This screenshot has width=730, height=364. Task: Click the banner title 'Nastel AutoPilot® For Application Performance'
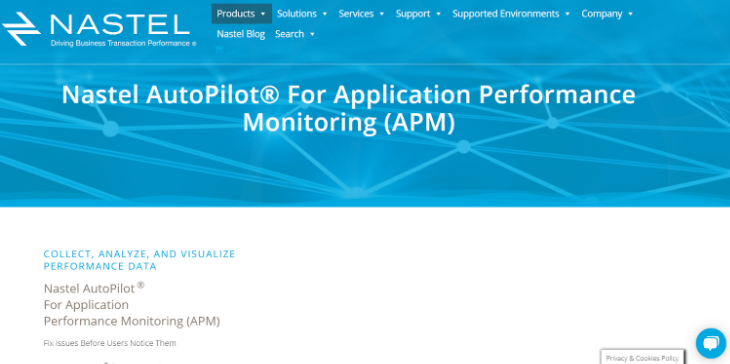pyautogui.click(x=348, y=94)
